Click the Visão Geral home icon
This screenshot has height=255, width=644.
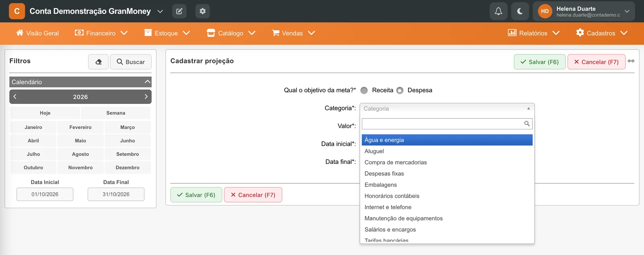click(x=20, y=33)
